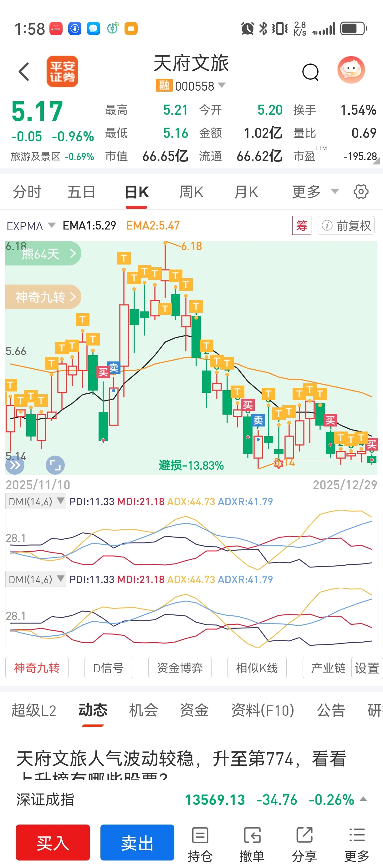Open the assistant avatar icon

[x=351, y=70]
